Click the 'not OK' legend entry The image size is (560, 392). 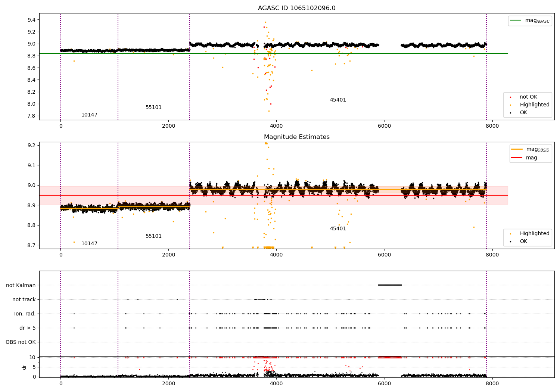click(528, 97)
